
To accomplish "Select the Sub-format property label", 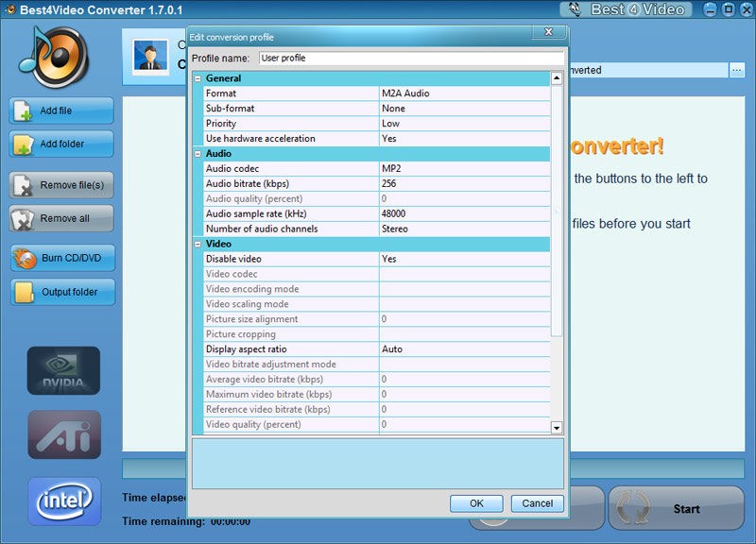I will [230, 109].
